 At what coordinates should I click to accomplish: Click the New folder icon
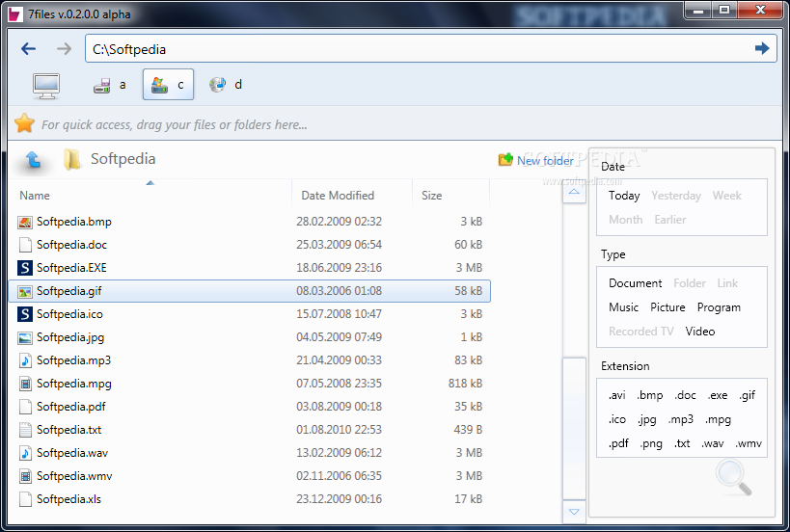pyautogui.click(x=505, y=160)
